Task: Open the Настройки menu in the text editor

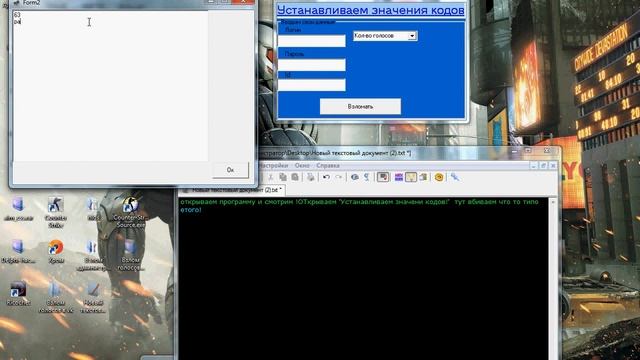Action: tap(273, 166)
